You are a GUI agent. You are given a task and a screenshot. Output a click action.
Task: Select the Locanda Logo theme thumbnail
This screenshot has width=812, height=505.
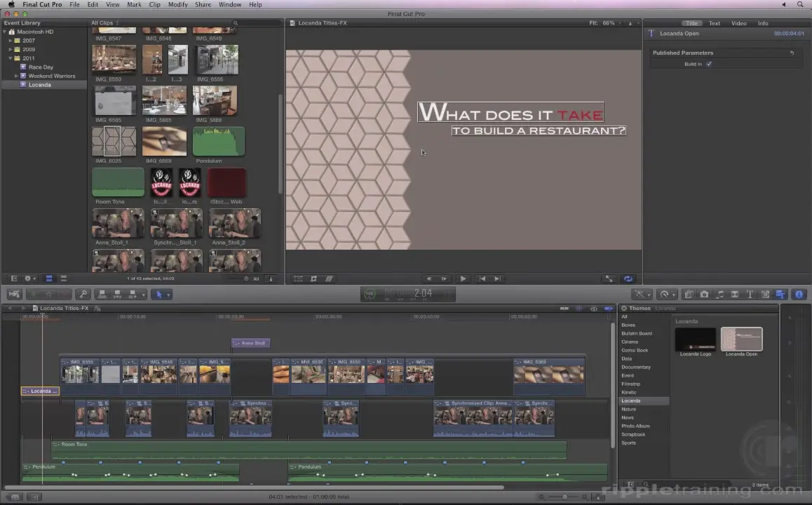[x=695, y=339]
